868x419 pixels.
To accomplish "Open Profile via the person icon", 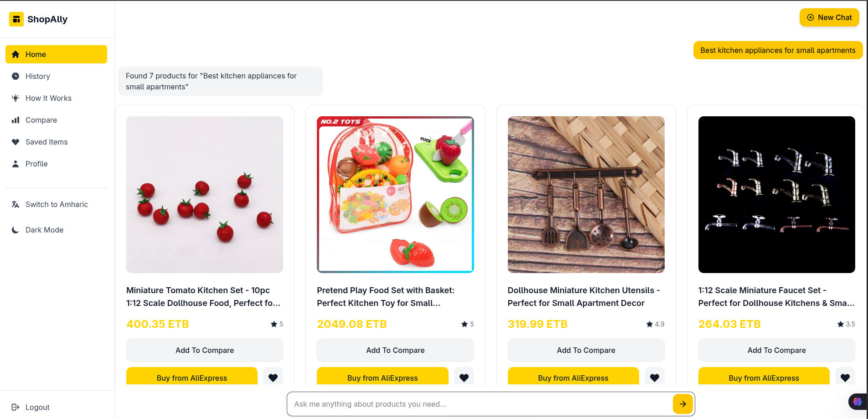I will (15, 164).
